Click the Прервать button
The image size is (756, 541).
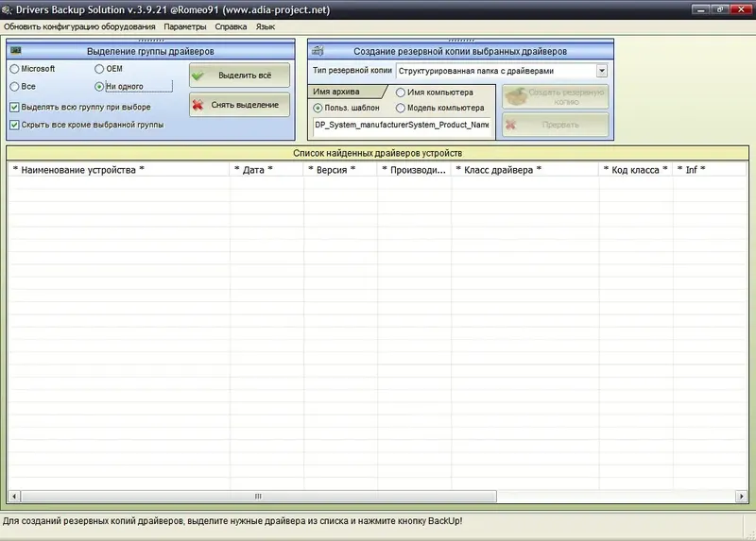pyautogui.click(x=556, y=125)
